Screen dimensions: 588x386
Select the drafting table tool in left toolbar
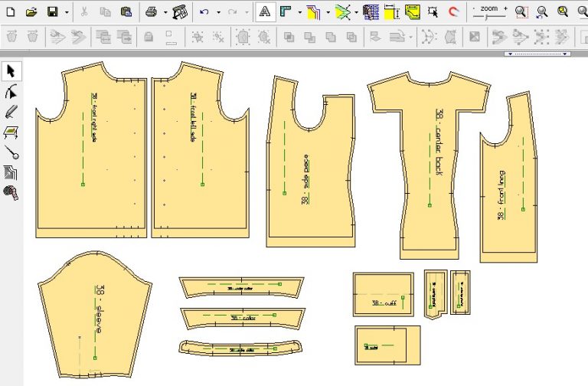[x=11, y=132]
